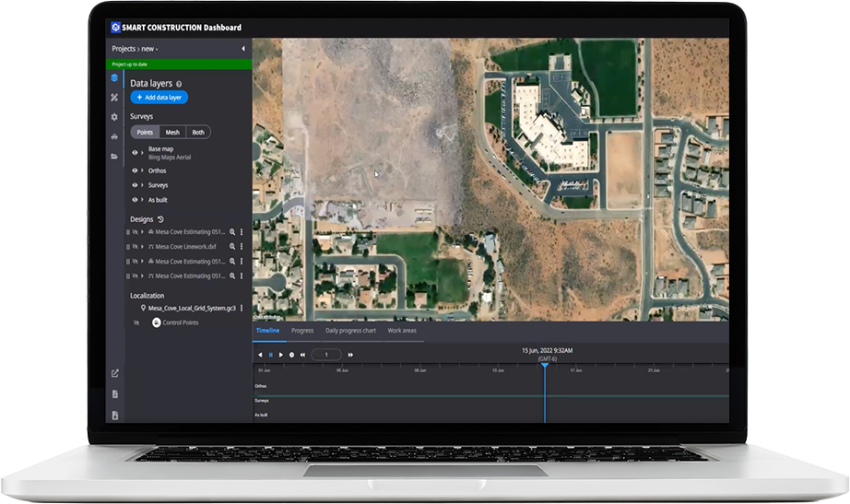The image size is (850, 504).
Task: Click Add data layer button
Action: point(159,98)
